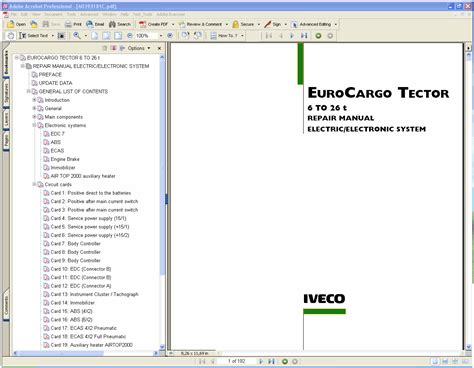Click the Print toolbar button

coord(74,24)
